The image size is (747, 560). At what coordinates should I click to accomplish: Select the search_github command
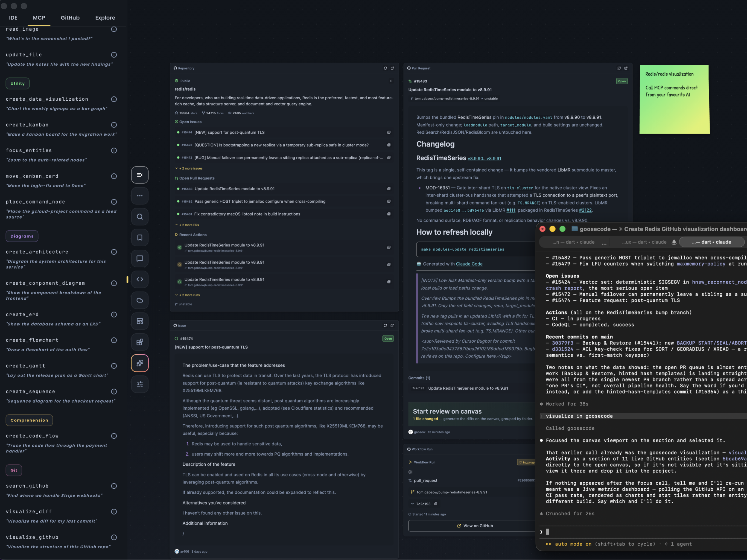coord(27,486)
